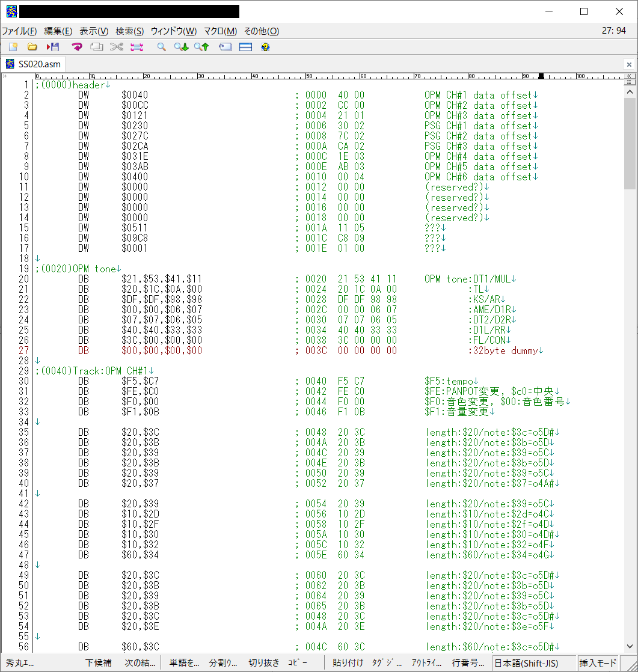Click the 次の結... function key button
The width and height of the screenshot is (638, 672).
pos(140,662)
